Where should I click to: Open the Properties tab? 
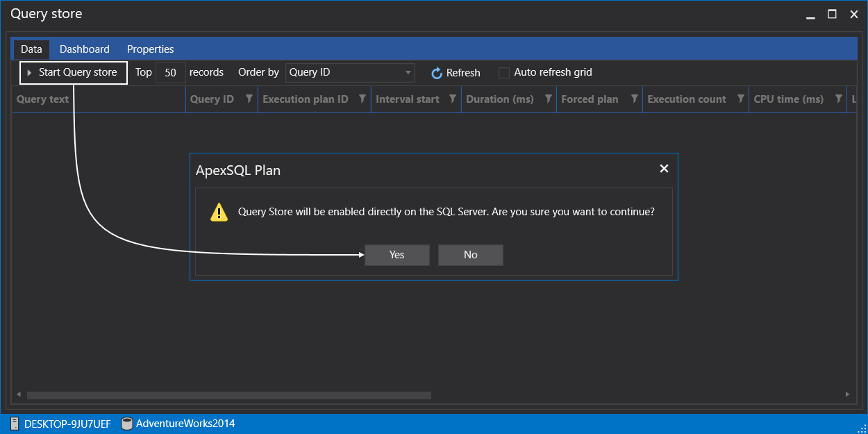(150, 49)
